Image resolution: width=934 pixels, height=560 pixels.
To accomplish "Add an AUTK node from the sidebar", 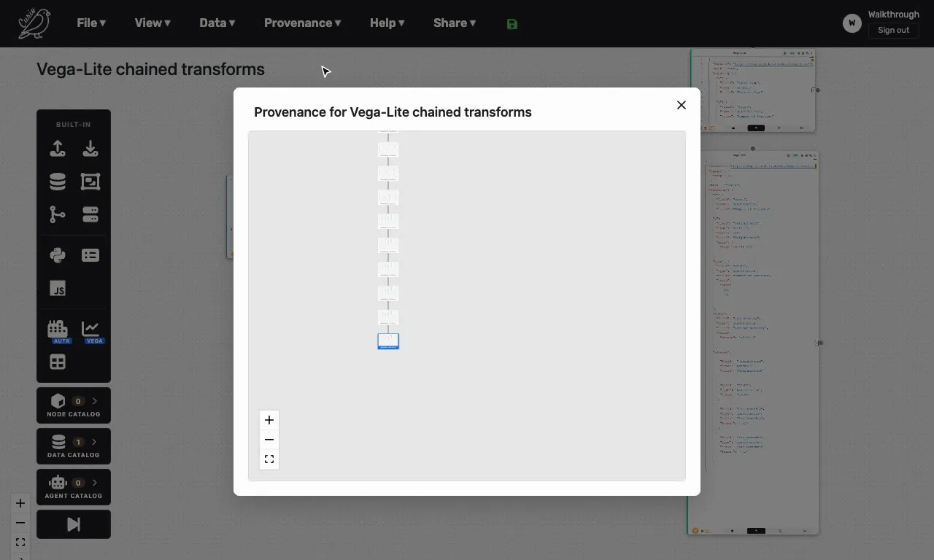I will click(x=58, y=330).
